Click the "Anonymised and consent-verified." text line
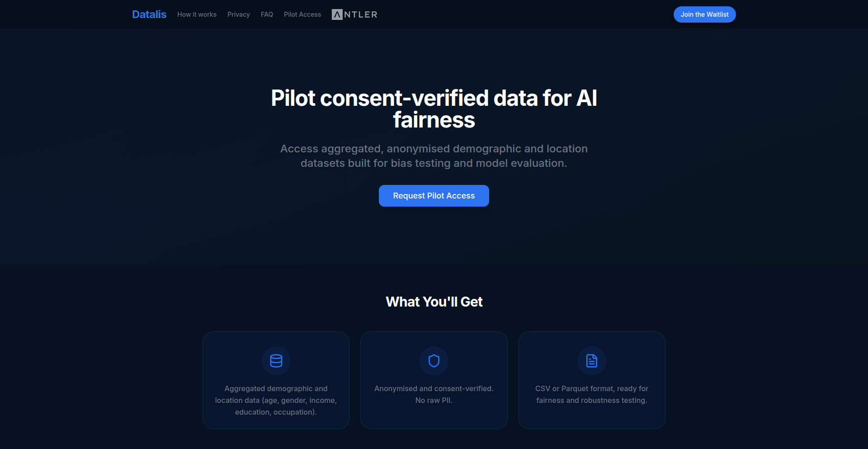The width and height of the screenshot is (868, 449). [x=434, y=388]
